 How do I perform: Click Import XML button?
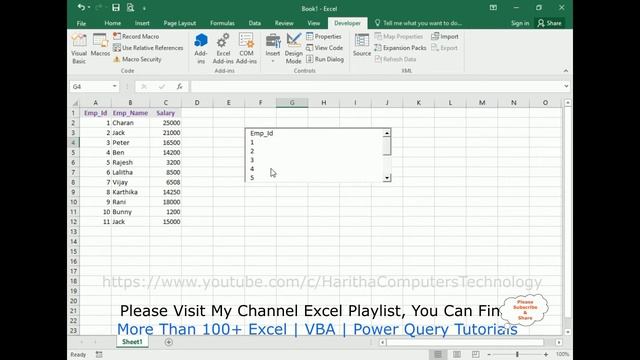(445, 36)
